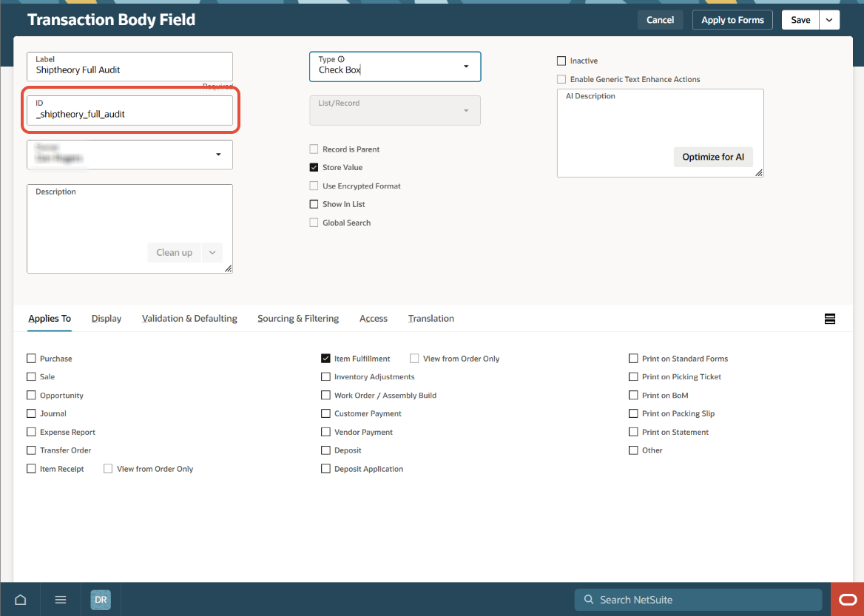Open Sourcing & Filtering tab

coord(298,319)
